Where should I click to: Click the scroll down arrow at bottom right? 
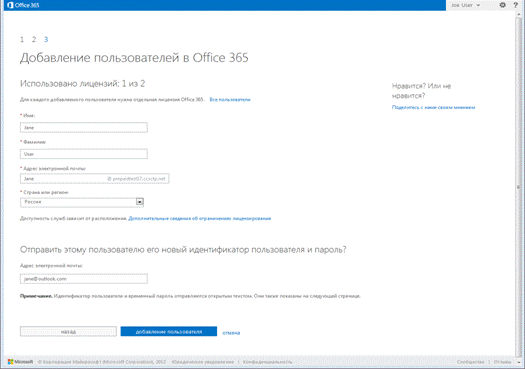[x=518, y=363]
